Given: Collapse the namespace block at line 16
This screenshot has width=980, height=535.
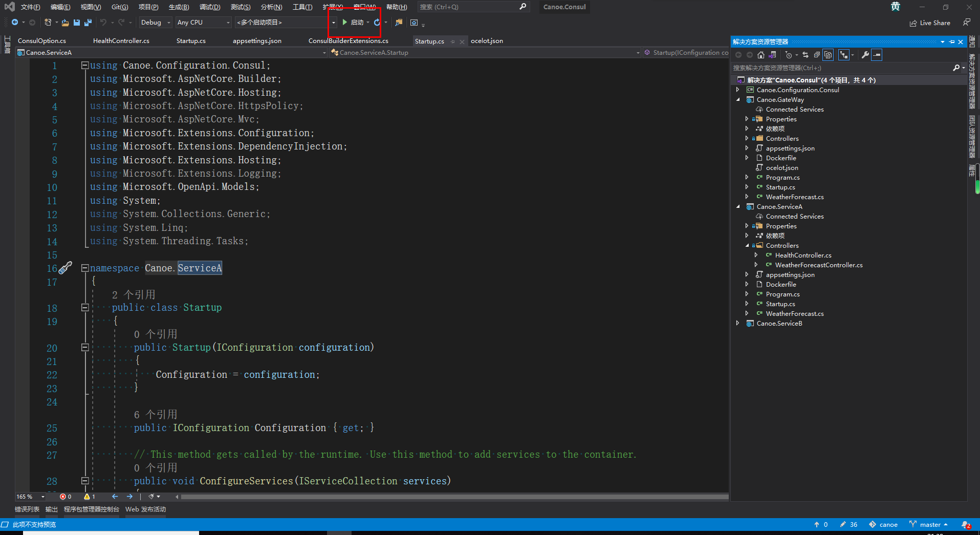Looking at the screenshot, I should pyautogui.click(x=85, y=268).
